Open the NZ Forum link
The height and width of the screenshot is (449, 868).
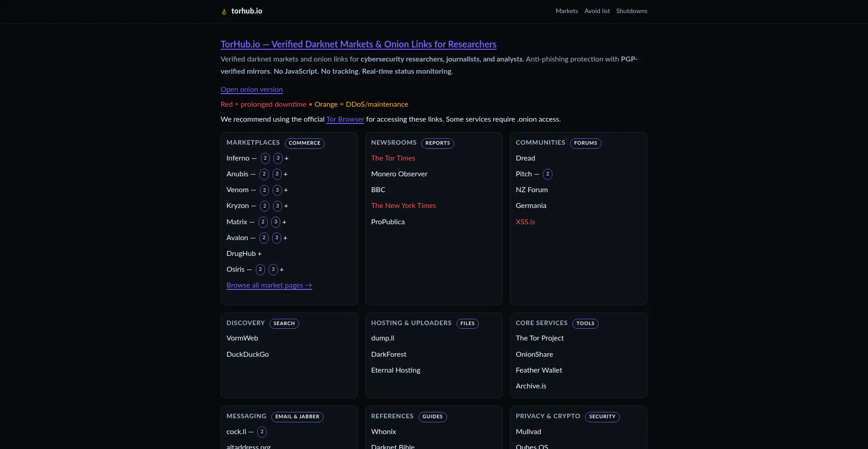[x=532, y=190]
